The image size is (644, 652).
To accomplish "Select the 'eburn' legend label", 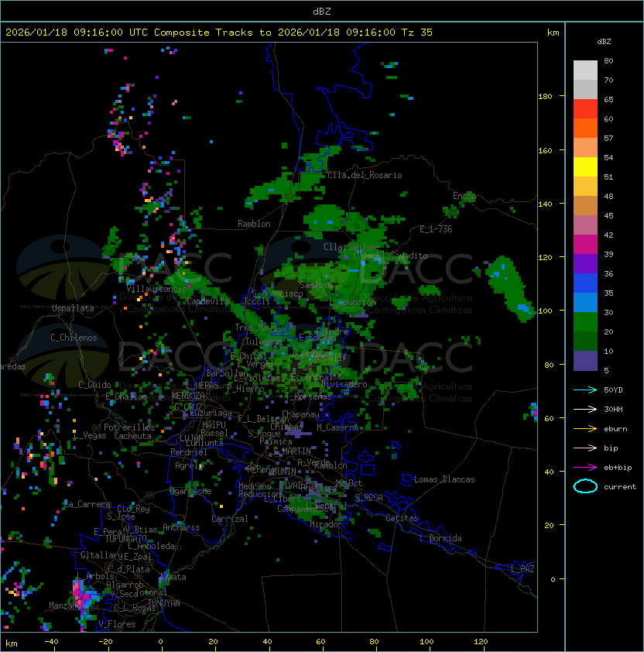I will [615, 429].
